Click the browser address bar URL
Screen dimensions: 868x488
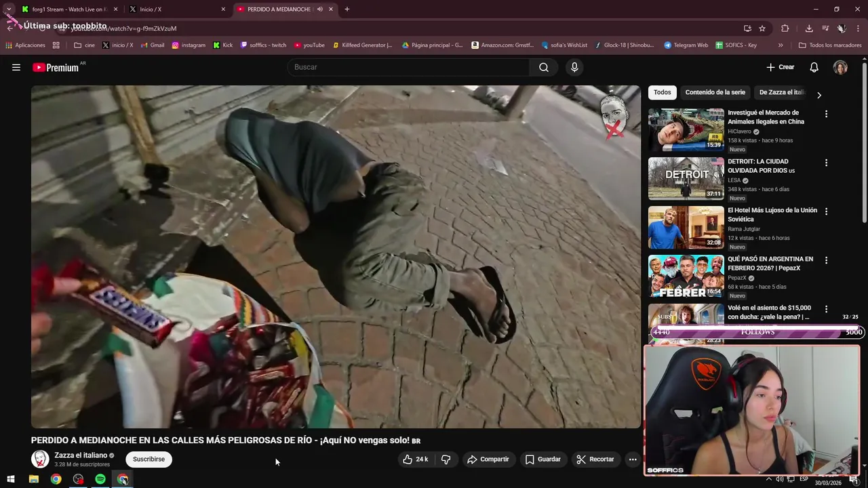point(124,28)
